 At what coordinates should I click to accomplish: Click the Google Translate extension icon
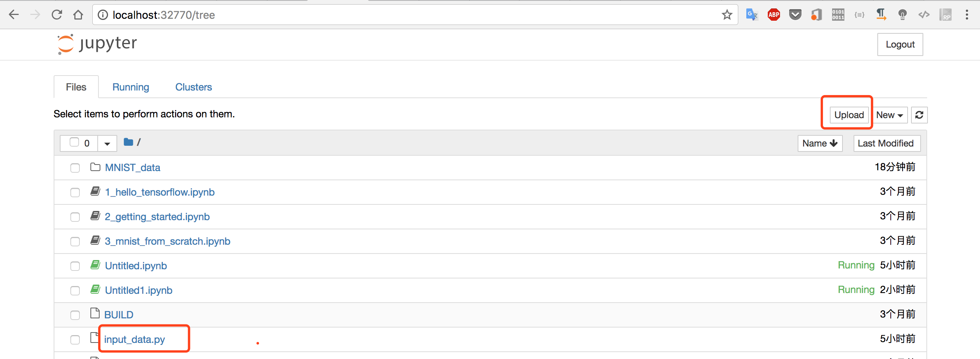[x=752, y=15]
